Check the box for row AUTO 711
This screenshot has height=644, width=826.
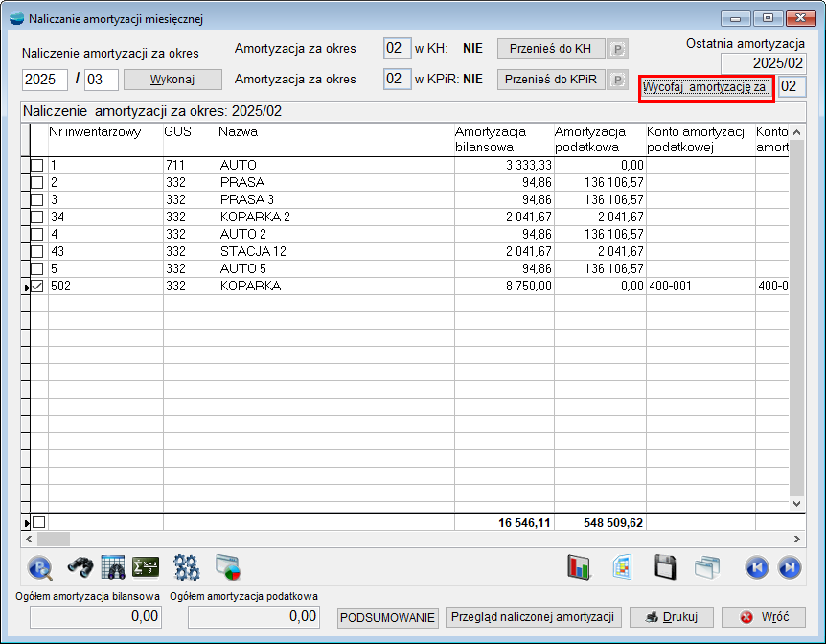click(37, 166)
